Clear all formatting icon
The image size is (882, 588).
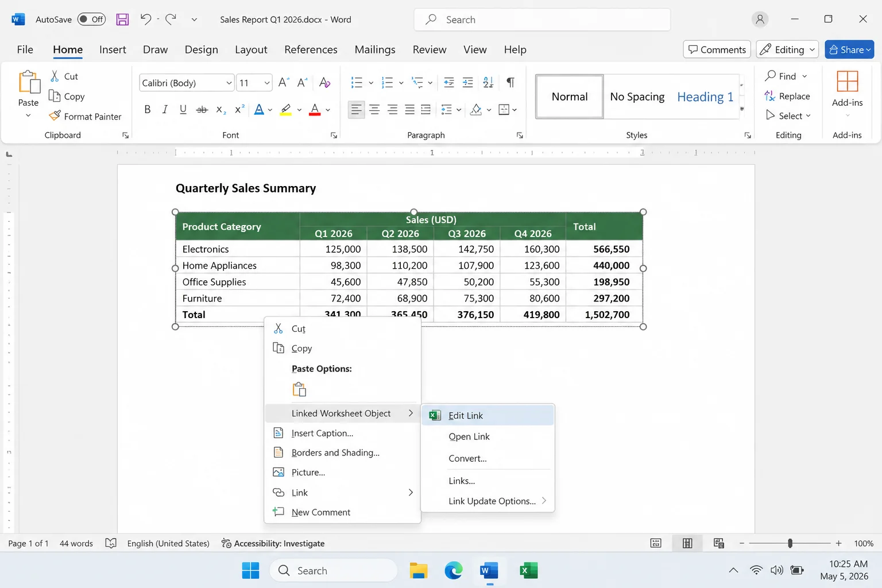point(324,83)
